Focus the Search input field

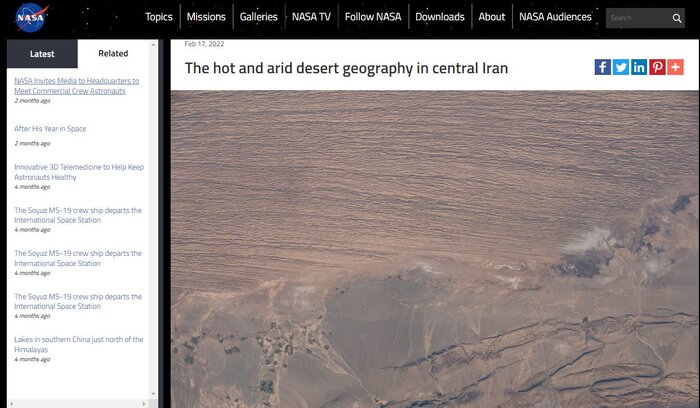tap(638, 18)
